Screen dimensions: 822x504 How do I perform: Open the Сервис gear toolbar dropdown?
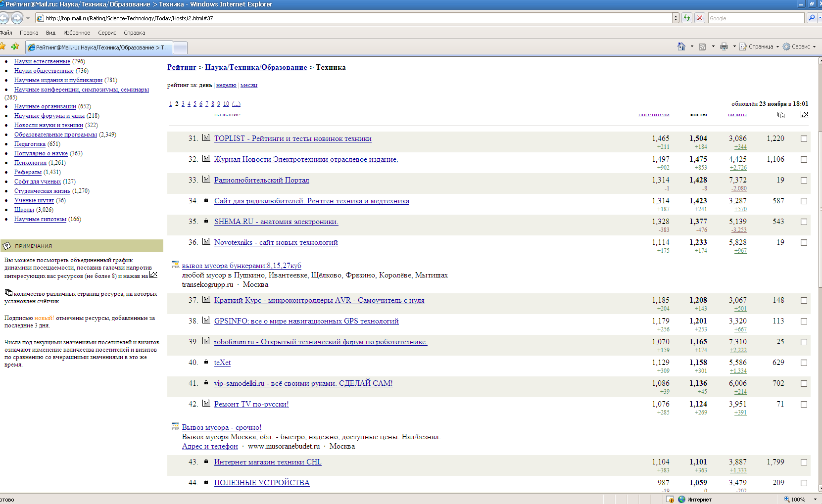click(x=799, y=46)
